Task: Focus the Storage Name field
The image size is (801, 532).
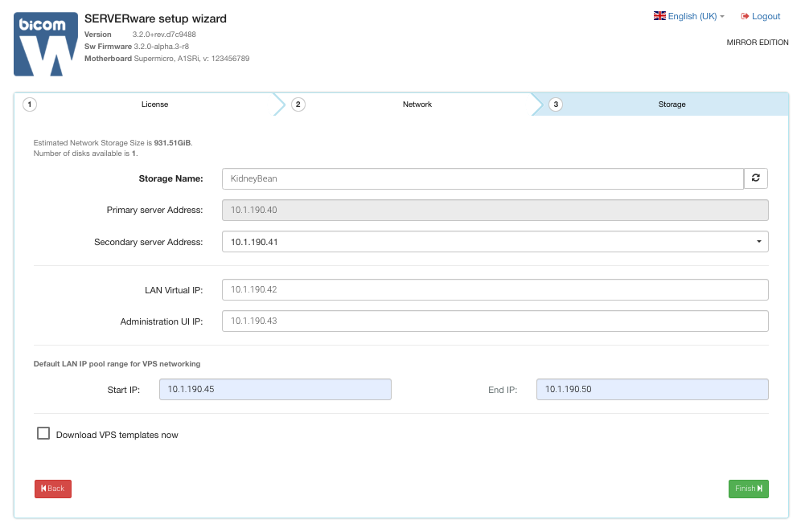Action: [x=483, y=178]
